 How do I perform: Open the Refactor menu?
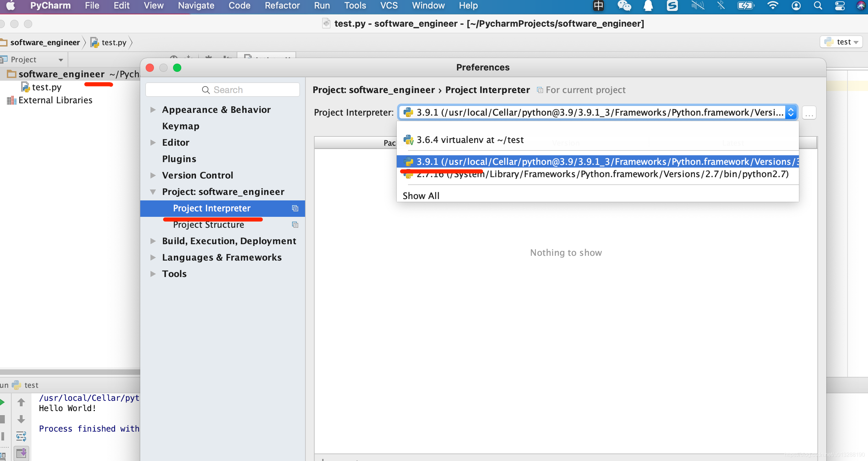click(282, 5)
